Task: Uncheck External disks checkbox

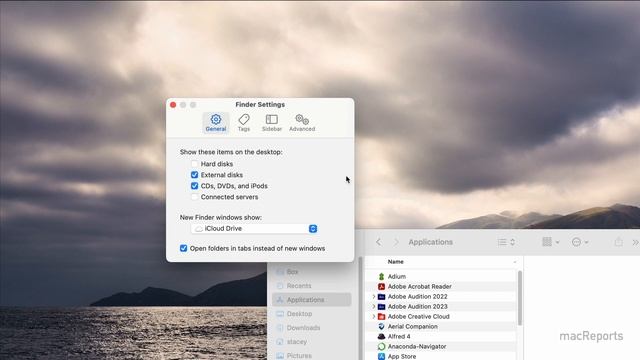Action: 194,175
